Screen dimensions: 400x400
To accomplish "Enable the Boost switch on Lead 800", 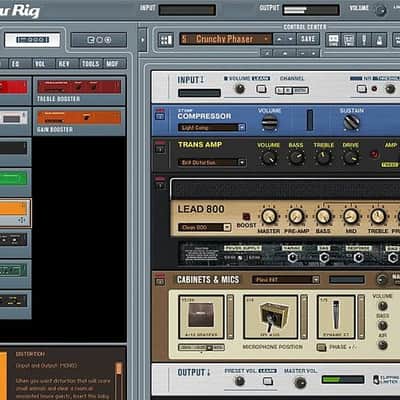I will [x=246, y=216].
